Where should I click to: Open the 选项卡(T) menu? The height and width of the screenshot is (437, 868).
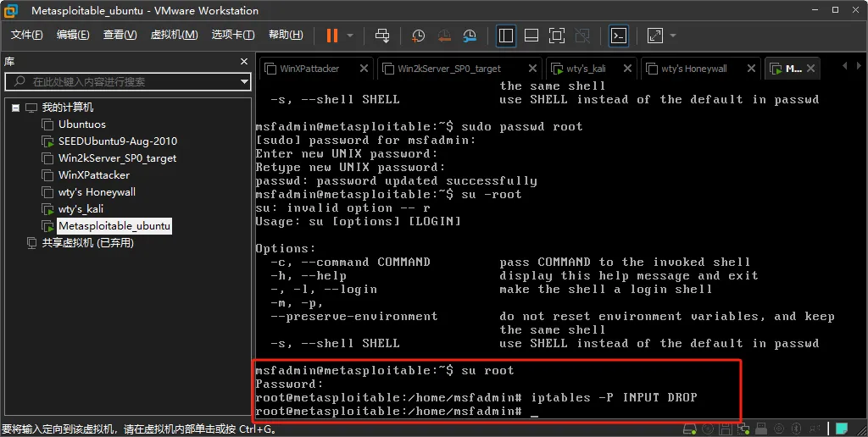click(x=233, y=34)
